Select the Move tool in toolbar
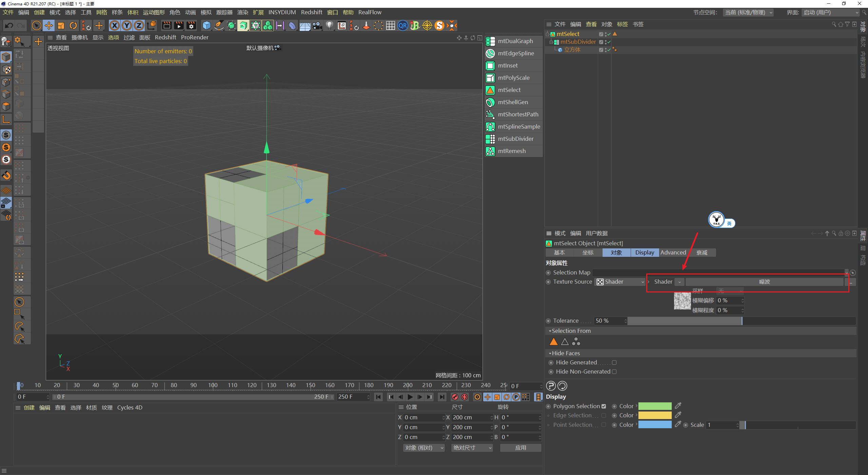This screenshot has height=475, width=868. pyautogui.click(x=49, y=25)
